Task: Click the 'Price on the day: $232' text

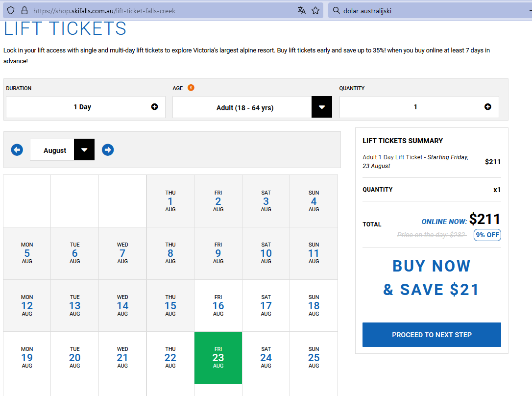Action: tap(431, 235)
